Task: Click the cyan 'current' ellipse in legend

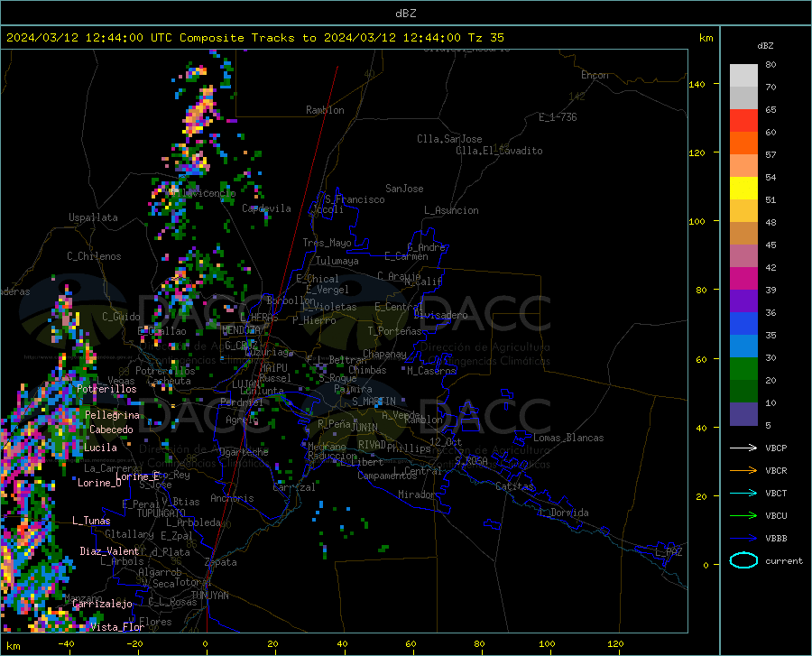Action: click(x=743, y=560)
